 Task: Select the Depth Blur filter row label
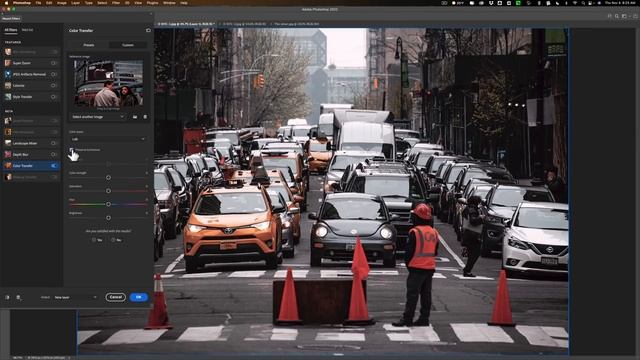click(x=20, y=155)
